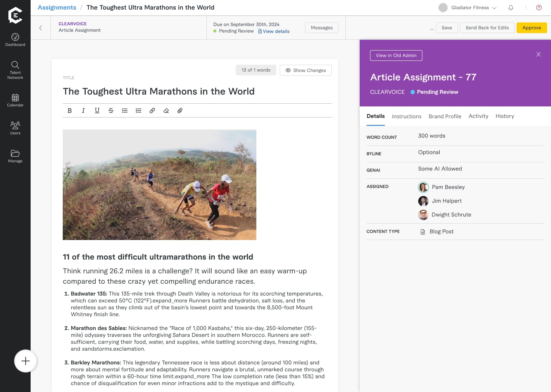Go to Calendar in the sidebar
Viewport: 551px width, 392px height.
click(x=15, y=100)
